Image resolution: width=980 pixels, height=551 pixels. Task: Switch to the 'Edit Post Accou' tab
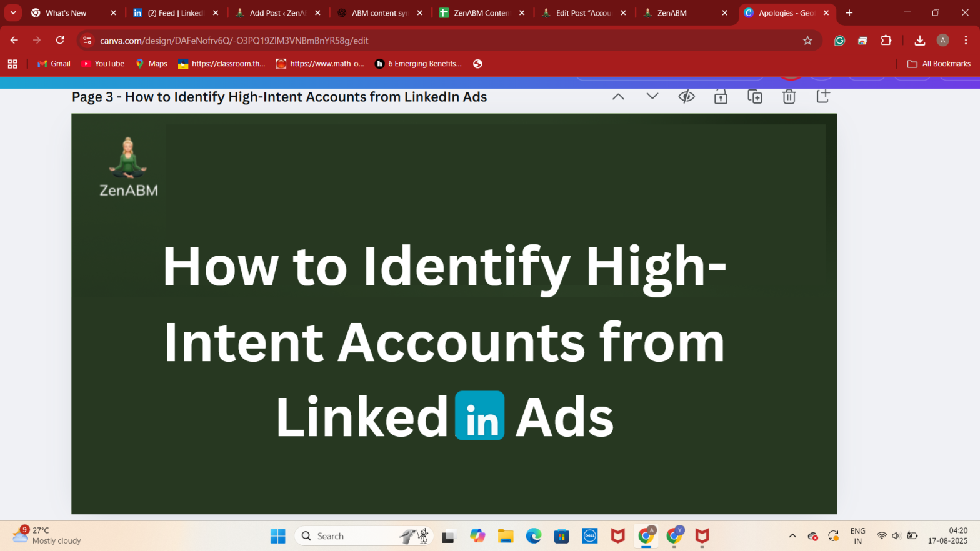[x=584, y=12]
